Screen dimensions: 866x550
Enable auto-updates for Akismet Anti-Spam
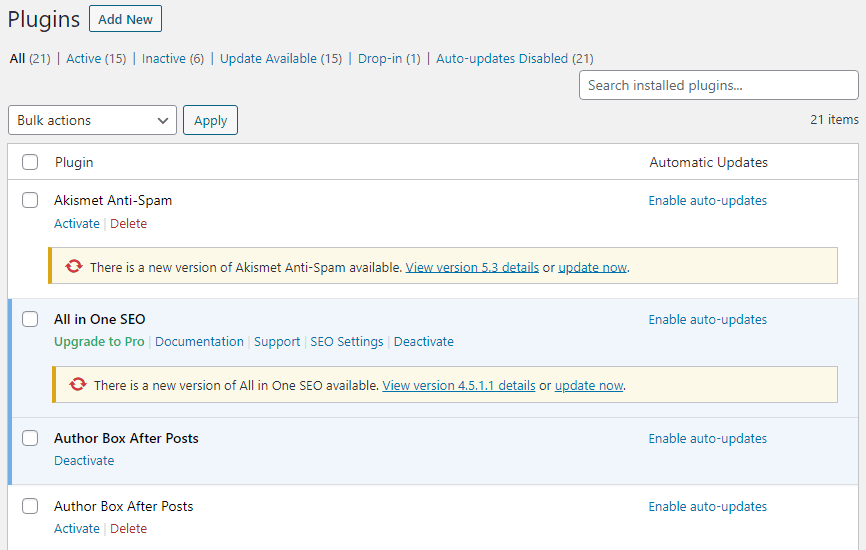pyautogui.click(x=707, y=200)
